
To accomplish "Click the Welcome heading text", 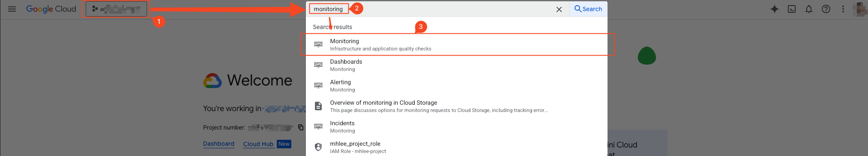I will click(260, 80).
